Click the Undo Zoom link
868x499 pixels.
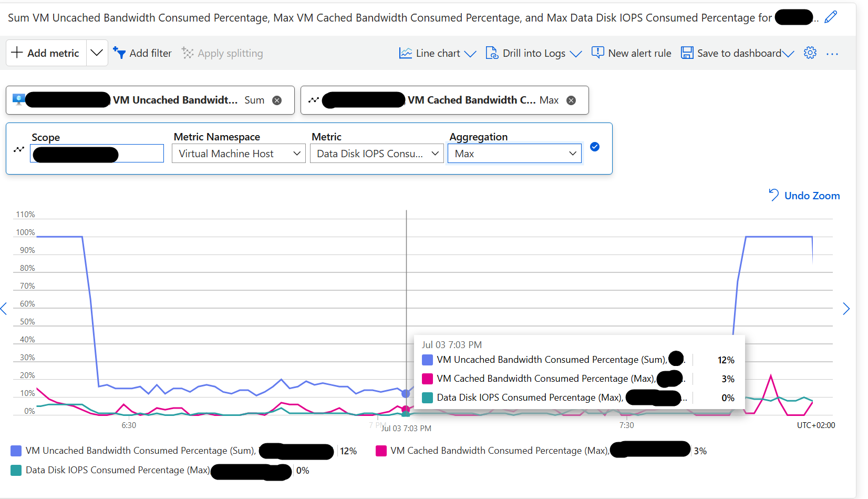[x=811, y=195]
